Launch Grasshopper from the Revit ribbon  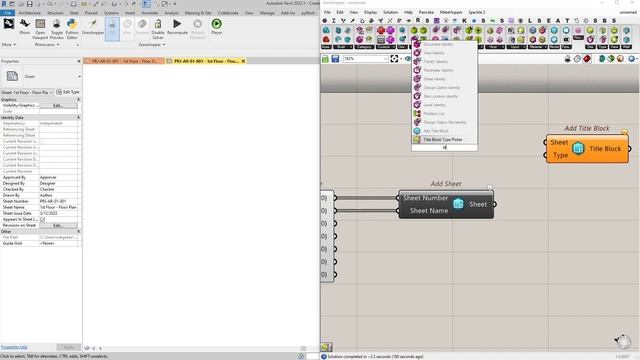93,27
